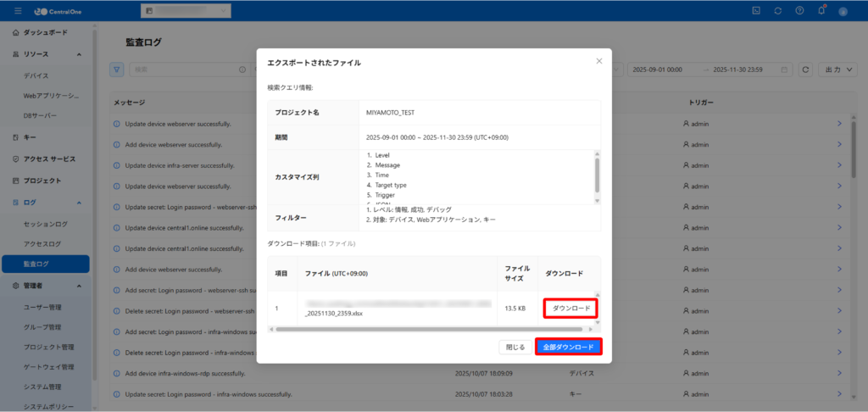
Task: Open the project selector dropdown in header
Action: coord(185,11)
